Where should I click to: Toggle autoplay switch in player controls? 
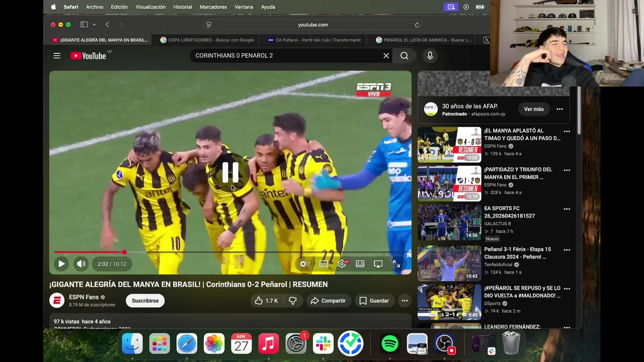[303, 263]
